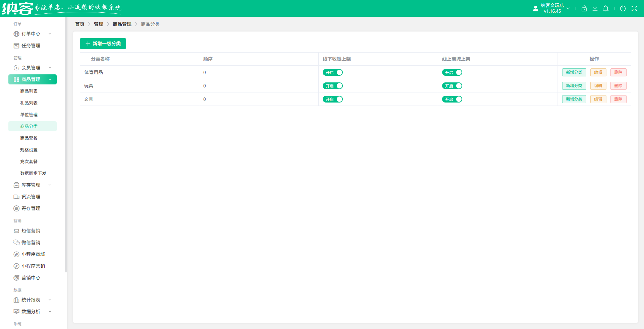Expand the 库存管理 menu chevron
The height and width of the screenshot is (329, 644).
pos(50,185)
